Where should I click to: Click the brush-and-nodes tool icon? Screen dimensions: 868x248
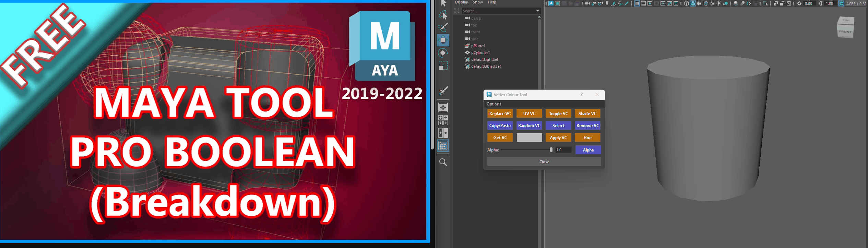click(x=443, y=91)
